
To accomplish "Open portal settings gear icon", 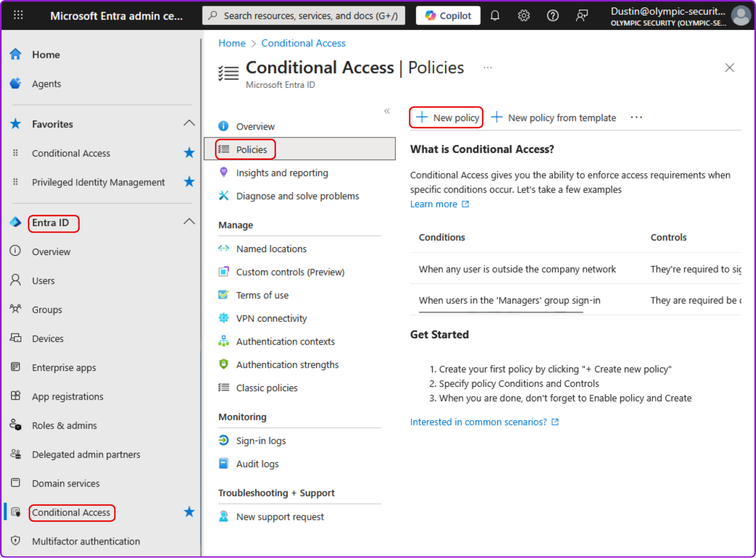I will click(x=523, y=16).
